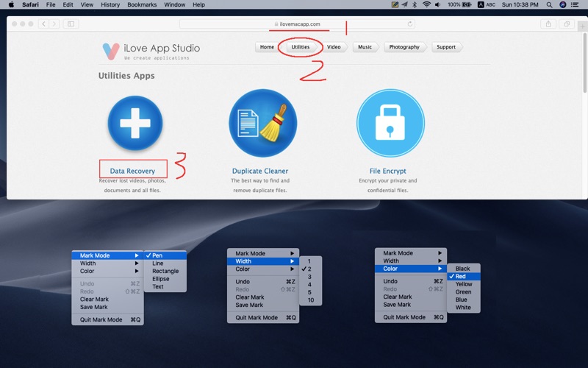
Task: Click the battery status icon
Action: click(x=467, y=5)
